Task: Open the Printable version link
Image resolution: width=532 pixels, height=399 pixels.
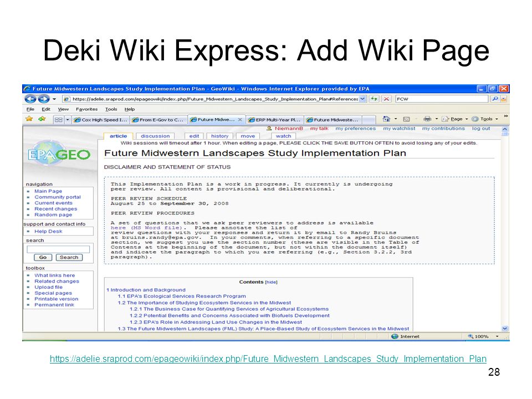Action: [x=56, y=299]
